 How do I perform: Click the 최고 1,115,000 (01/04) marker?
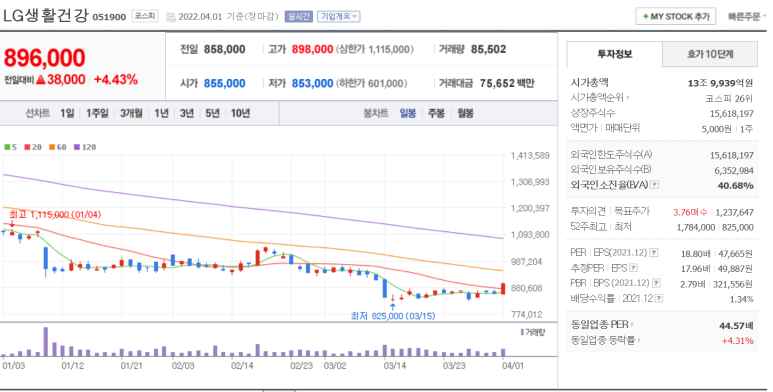pos(55,214)
